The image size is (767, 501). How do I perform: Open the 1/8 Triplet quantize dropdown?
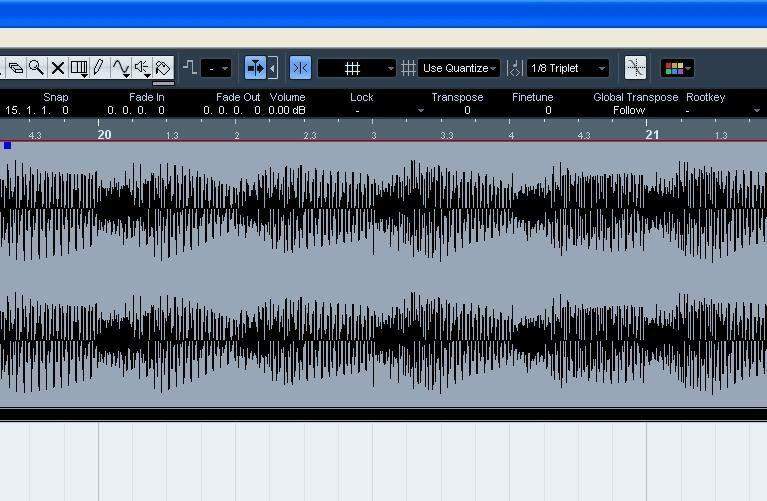[567, 68]
